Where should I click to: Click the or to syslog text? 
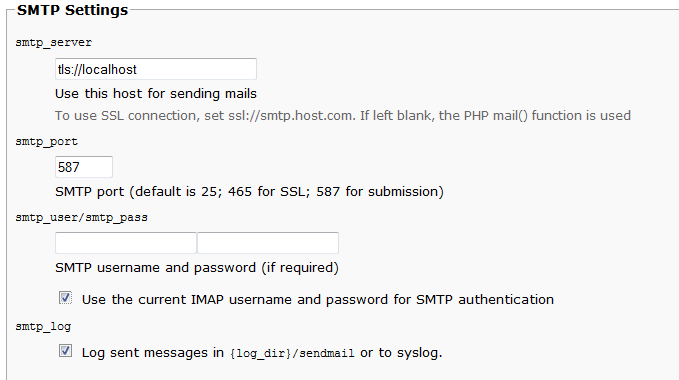pyautogui.click(x=401, y=353)
